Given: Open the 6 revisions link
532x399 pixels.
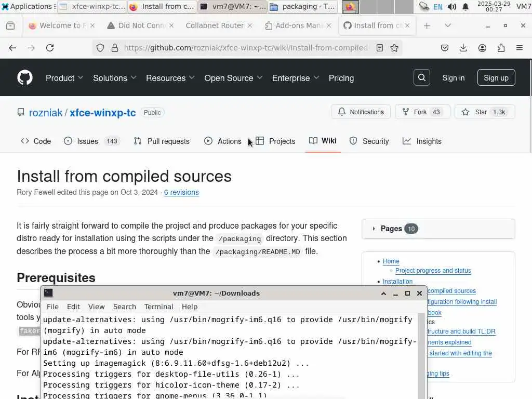Looking at the screenshot, I should (181, 192).
